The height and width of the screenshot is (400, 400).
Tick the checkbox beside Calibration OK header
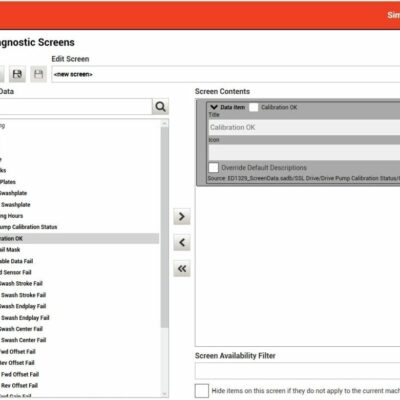tap(254, 107)
